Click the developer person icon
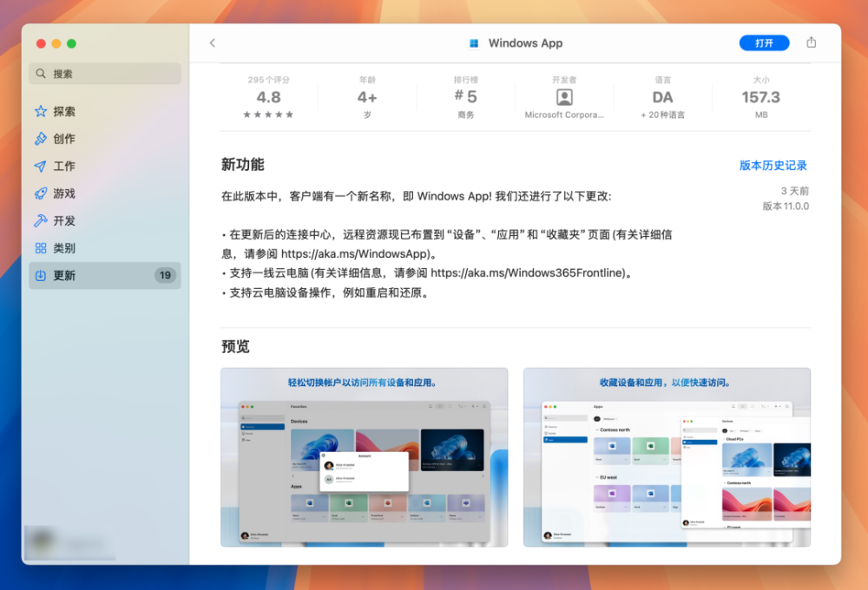The image size is (868, 590). tap(564, 97)
